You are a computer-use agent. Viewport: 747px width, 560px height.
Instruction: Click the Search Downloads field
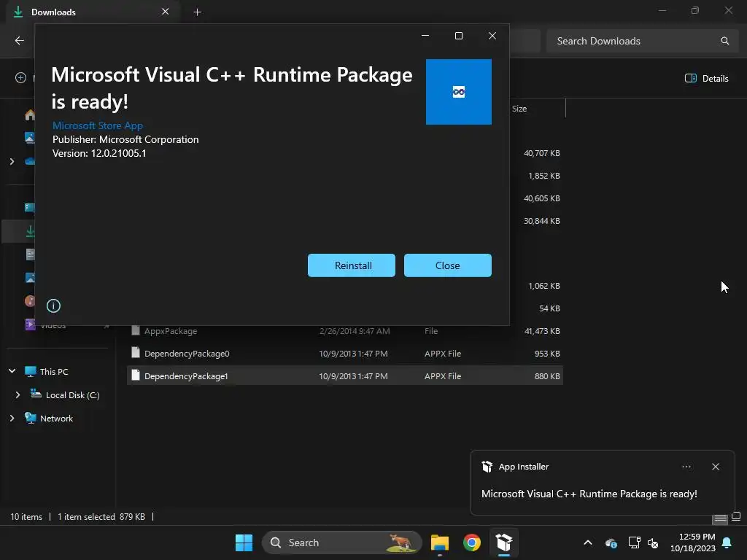point(641,41)
